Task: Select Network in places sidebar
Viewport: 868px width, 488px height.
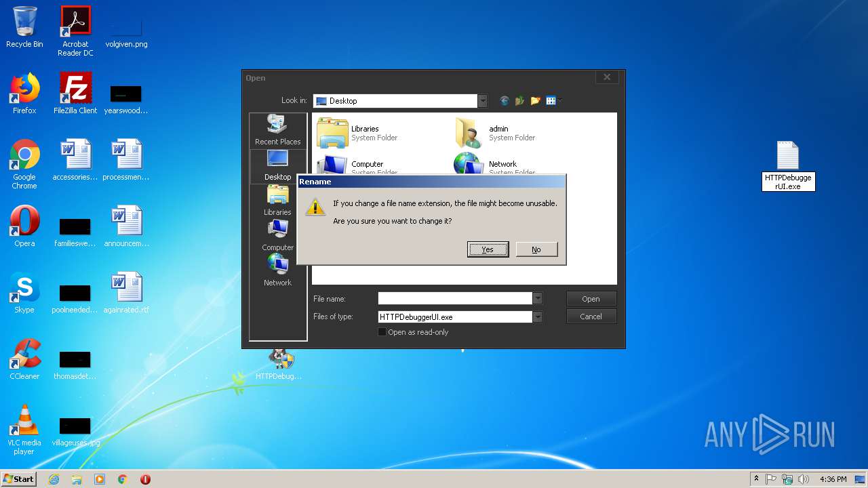Action: pos(277,271)
